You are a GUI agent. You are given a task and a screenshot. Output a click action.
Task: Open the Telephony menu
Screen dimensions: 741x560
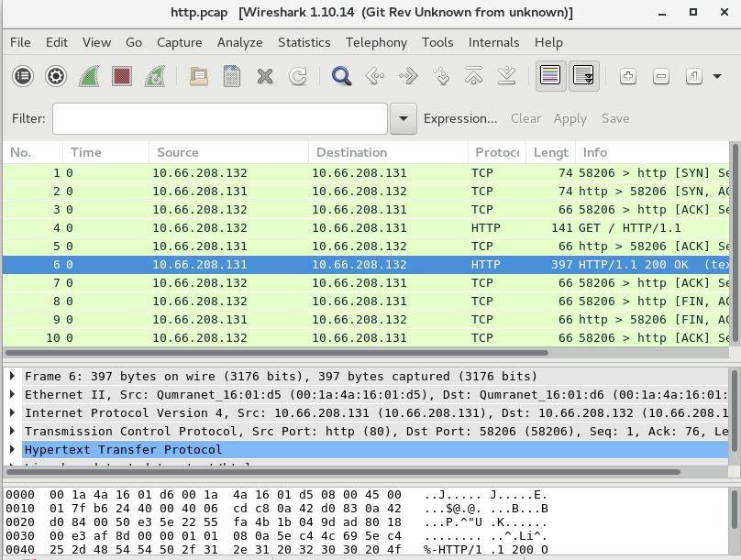click(x=376, y=42)
